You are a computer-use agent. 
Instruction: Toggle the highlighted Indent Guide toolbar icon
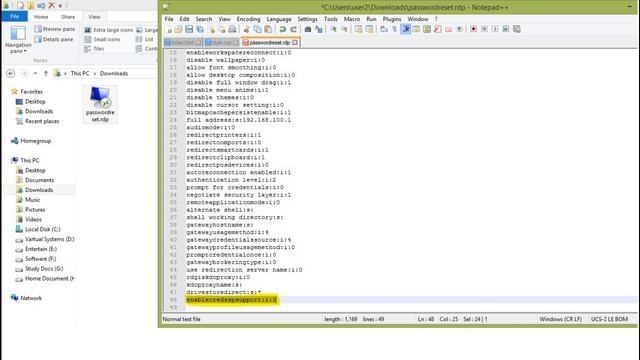406,29
